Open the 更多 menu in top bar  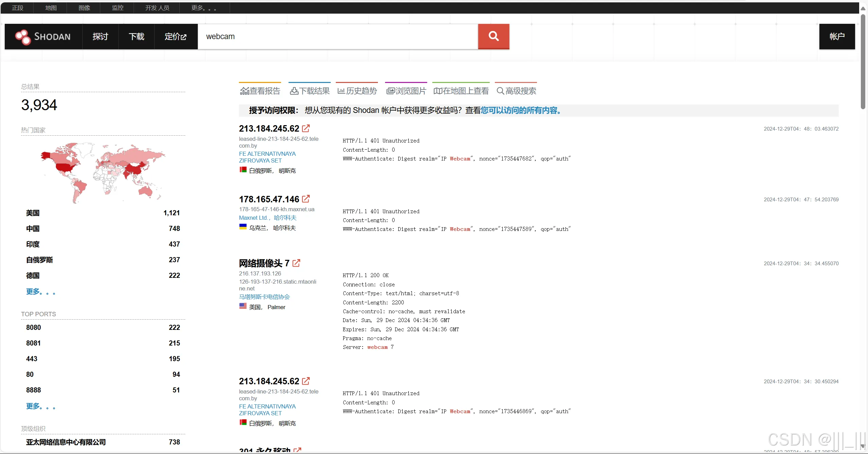click(x=204, y=8)
